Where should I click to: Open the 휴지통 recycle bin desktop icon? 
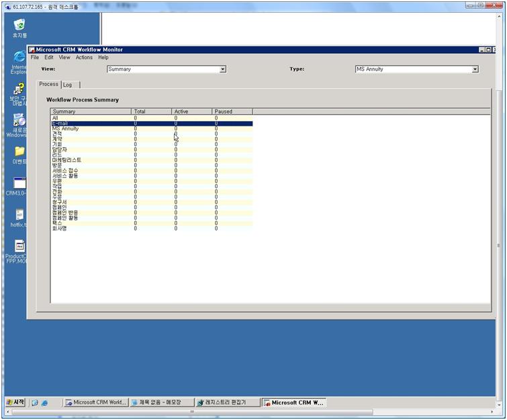19,28
